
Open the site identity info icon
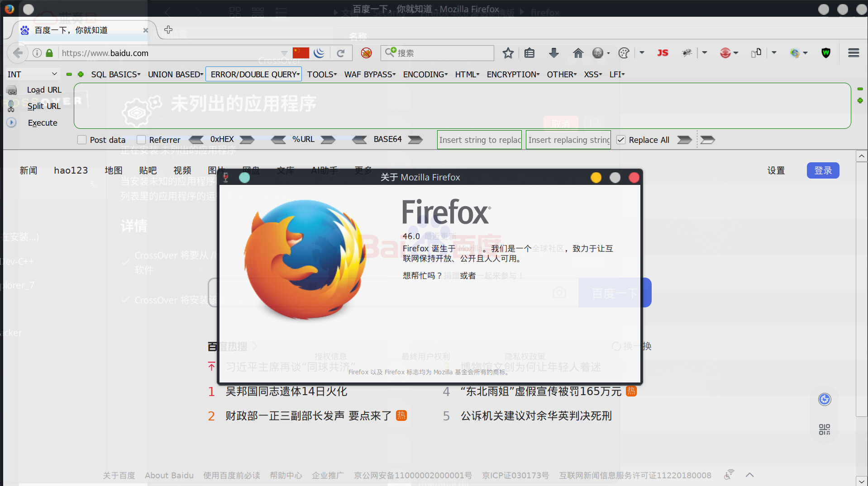coord(37,53)
